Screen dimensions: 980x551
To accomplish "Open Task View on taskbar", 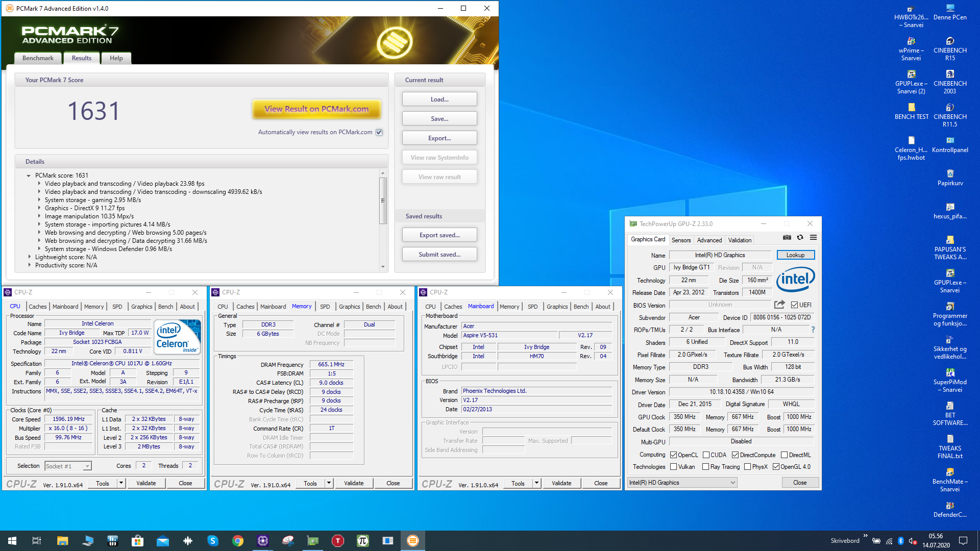I will (x=37, y=541).
